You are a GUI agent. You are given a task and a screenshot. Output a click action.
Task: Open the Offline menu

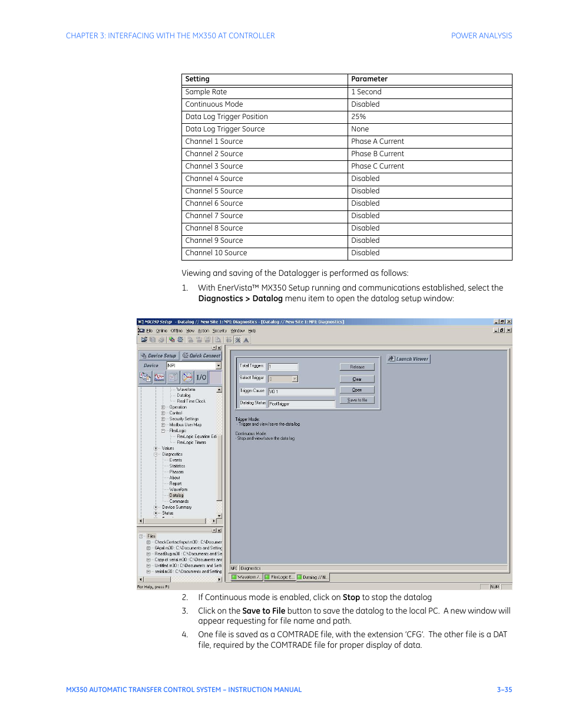coord(177,331)
